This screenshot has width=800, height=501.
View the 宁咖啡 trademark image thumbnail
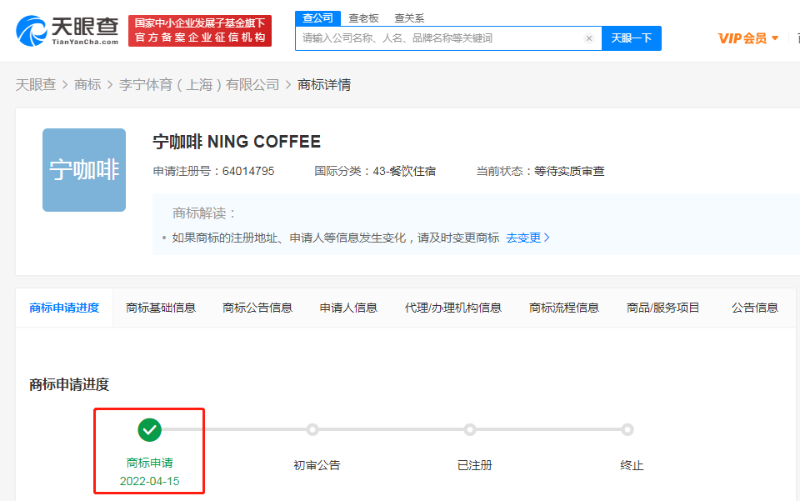click(84, 170)
